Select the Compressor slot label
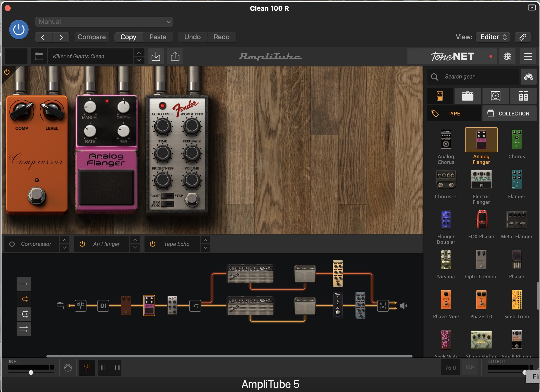Image resolution: width=540 pixels, height=392 pixels. (x=36, y=244)
